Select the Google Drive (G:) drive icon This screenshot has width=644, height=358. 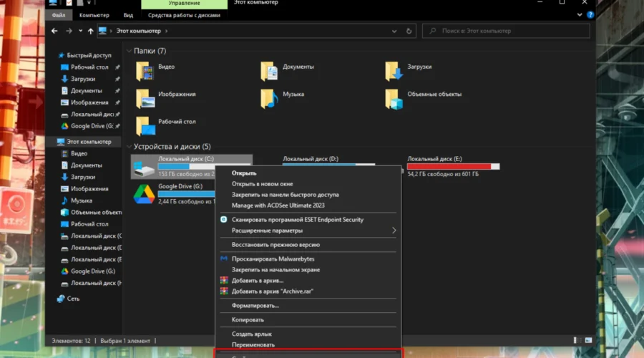pyautogui.click(x=144, y=194)
